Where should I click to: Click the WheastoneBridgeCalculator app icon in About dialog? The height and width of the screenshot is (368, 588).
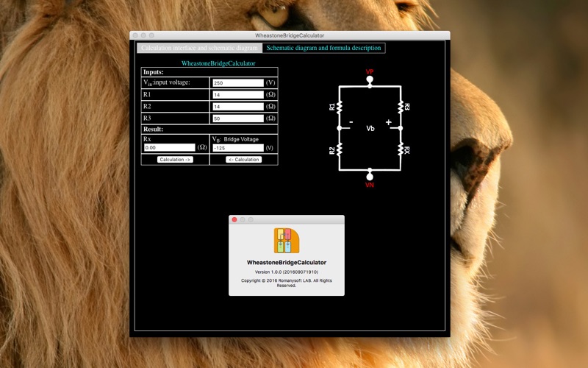tap(287, 241)
